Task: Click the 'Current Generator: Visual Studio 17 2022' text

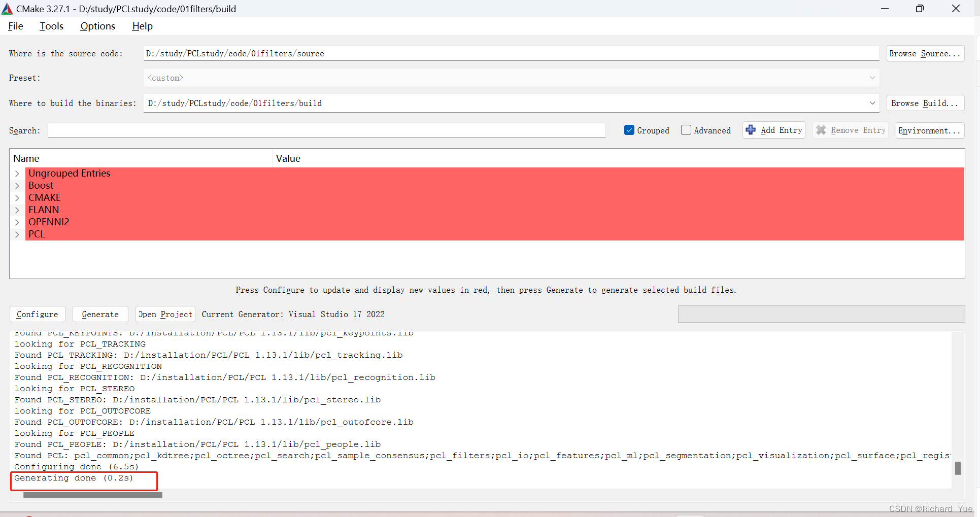Action: pyautogui.click(x=293, y=314)
